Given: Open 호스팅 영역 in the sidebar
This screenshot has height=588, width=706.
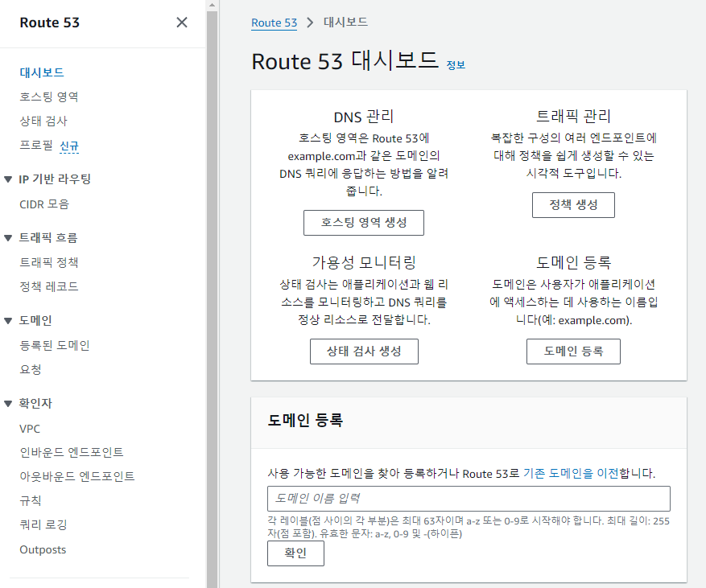Looking at the screenshot, I should click(49, 97).
